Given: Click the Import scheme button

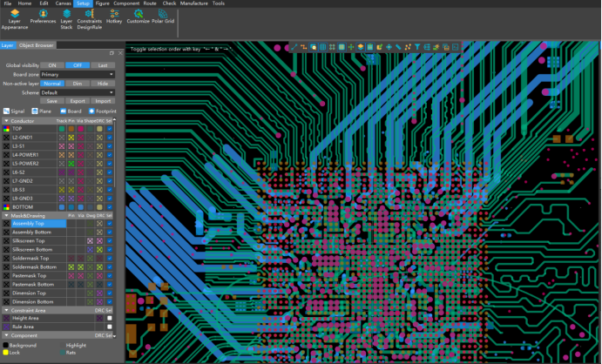Looking at the screenshot, I should (103, 101).
